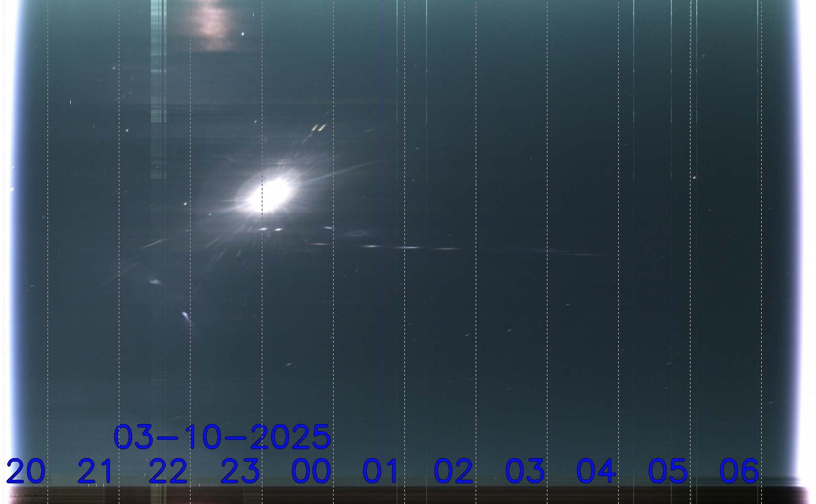Click the hour label 05
Image resolution: width=816 pixels, height=504 pixels.
668,471
